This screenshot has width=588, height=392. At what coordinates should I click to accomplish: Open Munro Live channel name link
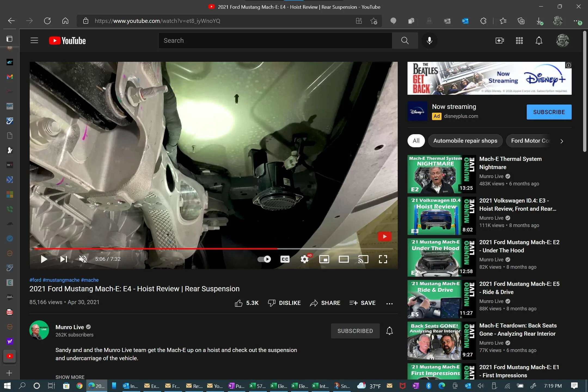coord(70,327)
